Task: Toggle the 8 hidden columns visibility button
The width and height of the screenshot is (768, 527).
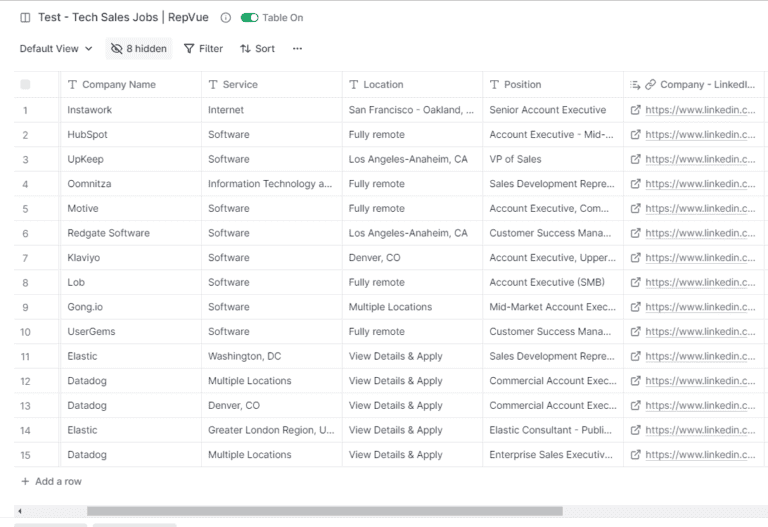Action: (x=139, y=49)
